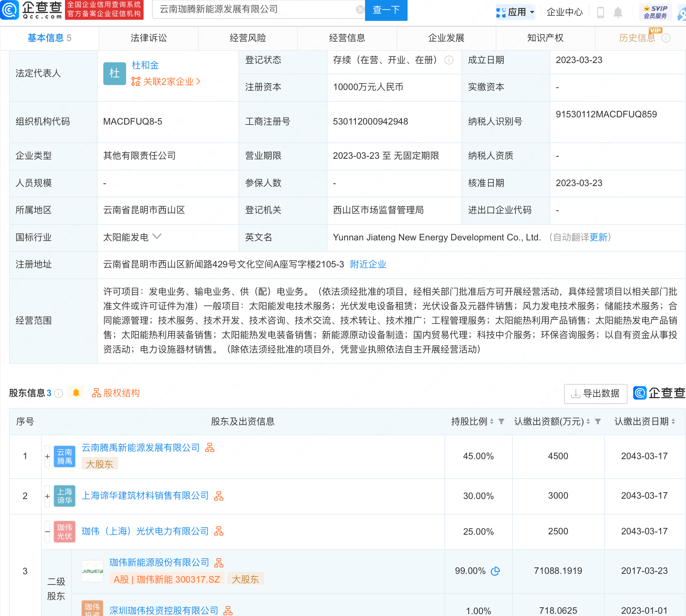
Task: Open equity chart icon for 珈伟（上海）光伏电力
Action: (219, 531)
